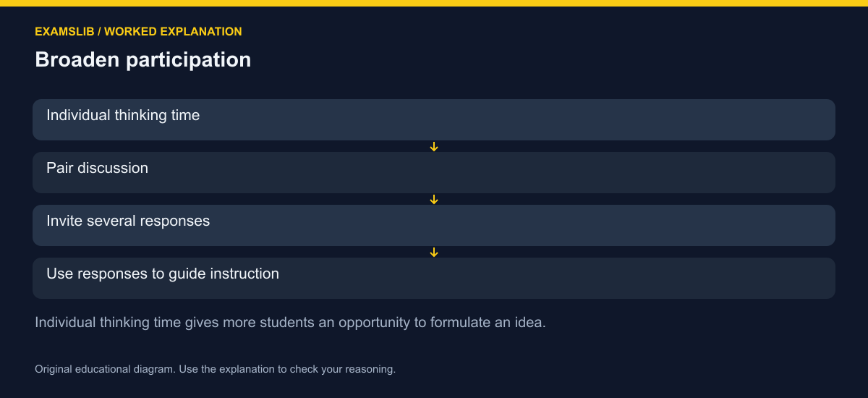Click the EXAMSLIB breadcrumb text

tap(64, 32)
